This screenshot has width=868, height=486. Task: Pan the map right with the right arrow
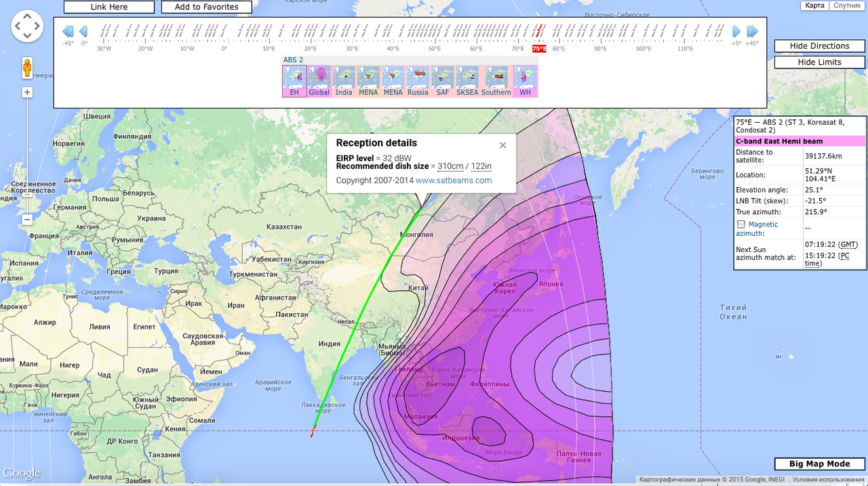coord(38,27)
